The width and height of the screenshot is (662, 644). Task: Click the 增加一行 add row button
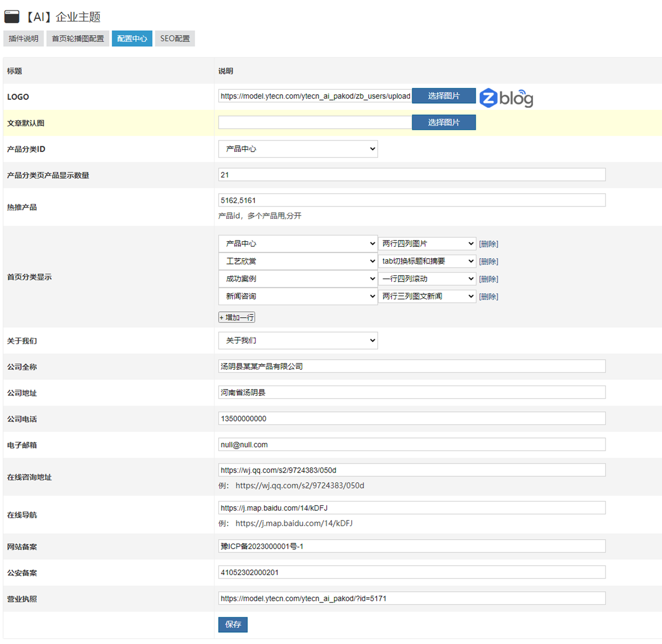(237, 318)
